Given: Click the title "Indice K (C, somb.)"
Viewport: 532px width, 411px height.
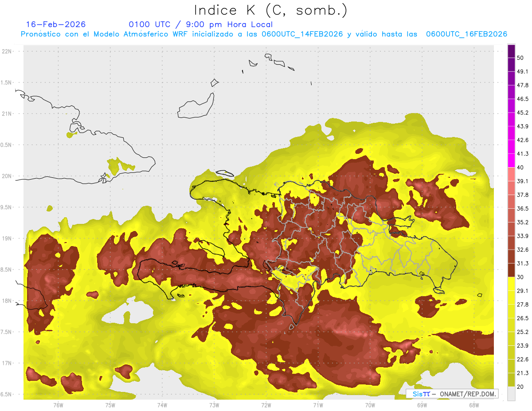Looking at the screenshot, I should click(271, 10).
